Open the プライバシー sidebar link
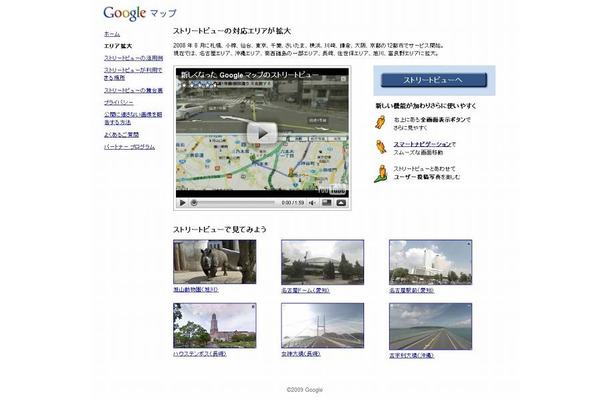The height and width of the screenshot is (400, 610). click(x=119, y=103)
